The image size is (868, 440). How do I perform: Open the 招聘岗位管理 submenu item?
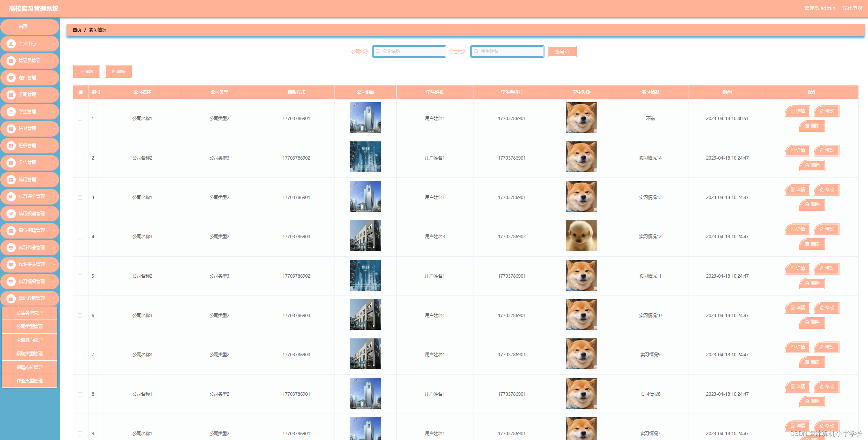tap(30, 367)
